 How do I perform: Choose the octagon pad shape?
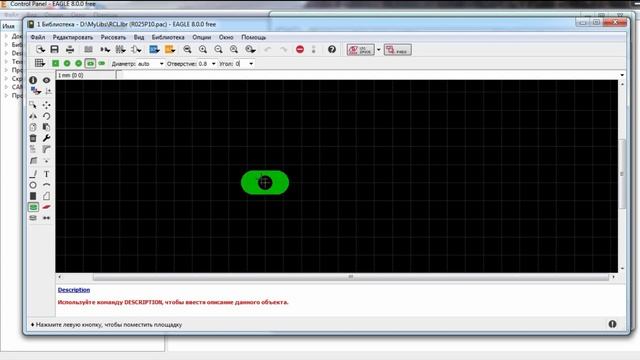(x=78, y=63)
